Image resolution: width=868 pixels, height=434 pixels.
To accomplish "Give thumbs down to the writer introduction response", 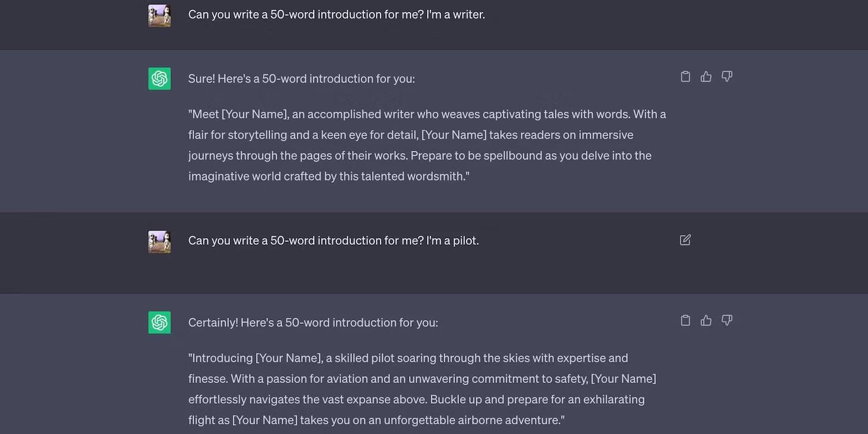I will (727, 76).
